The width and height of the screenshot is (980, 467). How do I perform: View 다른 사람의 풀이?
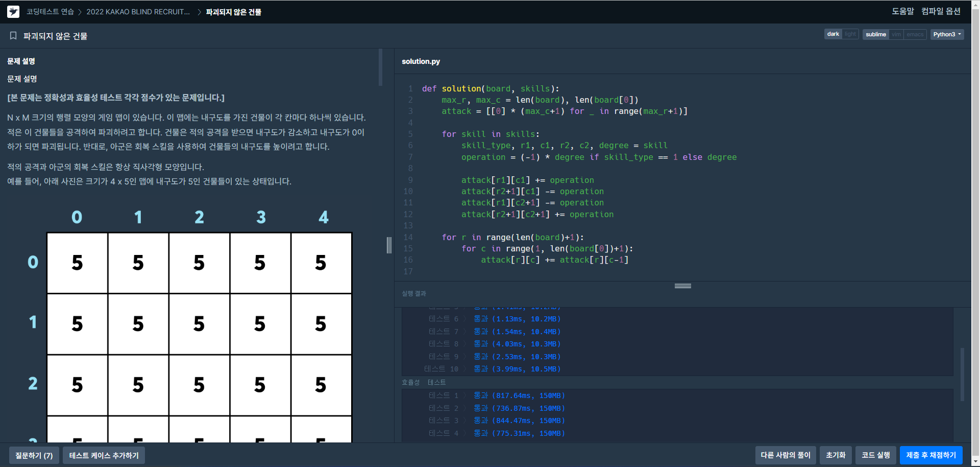(x=786, y=455)
